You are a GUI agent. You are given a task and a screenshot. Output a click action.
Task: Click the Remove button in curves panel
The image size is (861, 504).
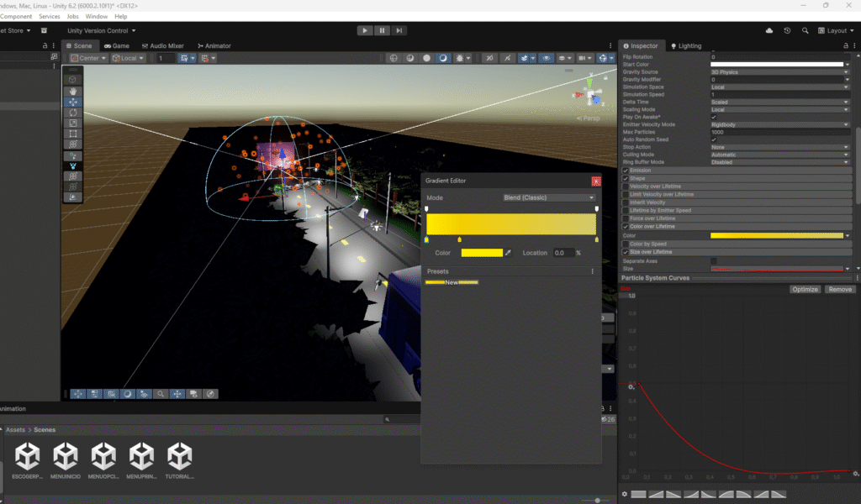pyautogui.click(x=839, y=289)
